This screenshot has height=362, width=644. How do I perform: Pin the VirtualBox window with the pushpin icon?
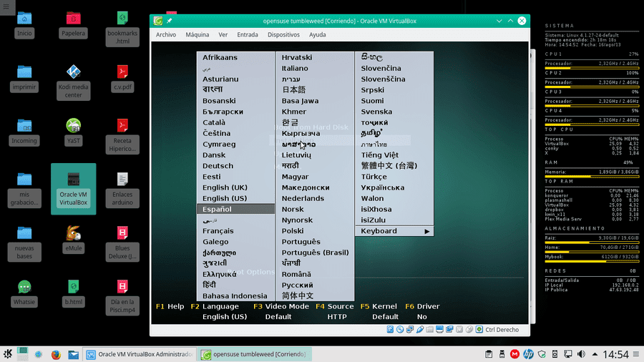coord(169,21)
